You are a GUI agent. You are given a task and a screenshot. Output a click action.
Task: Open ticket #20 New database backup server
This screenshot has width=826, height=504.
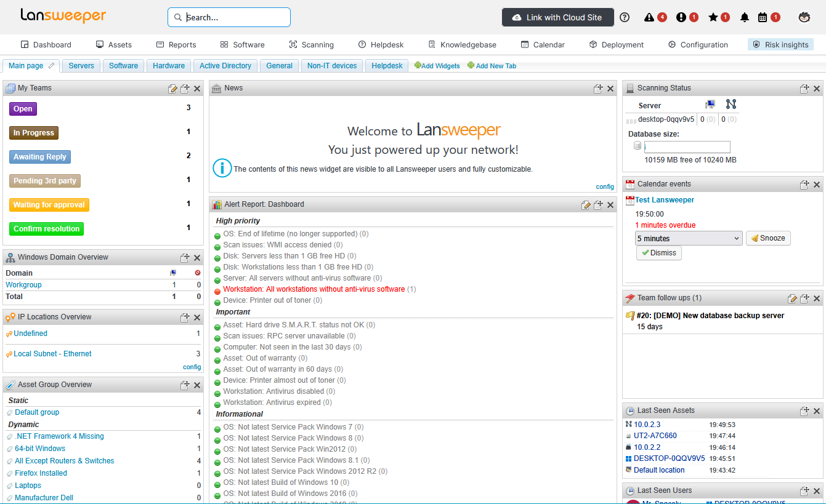[710, 316]
